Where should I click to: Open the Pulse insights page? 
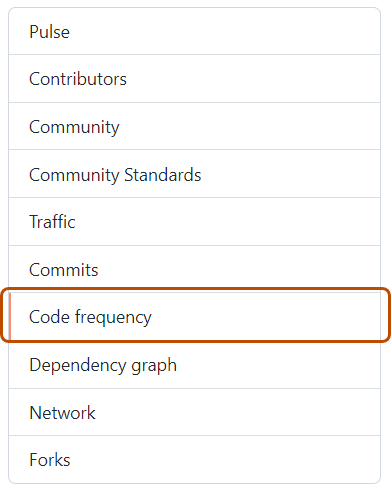click(194, 31)
